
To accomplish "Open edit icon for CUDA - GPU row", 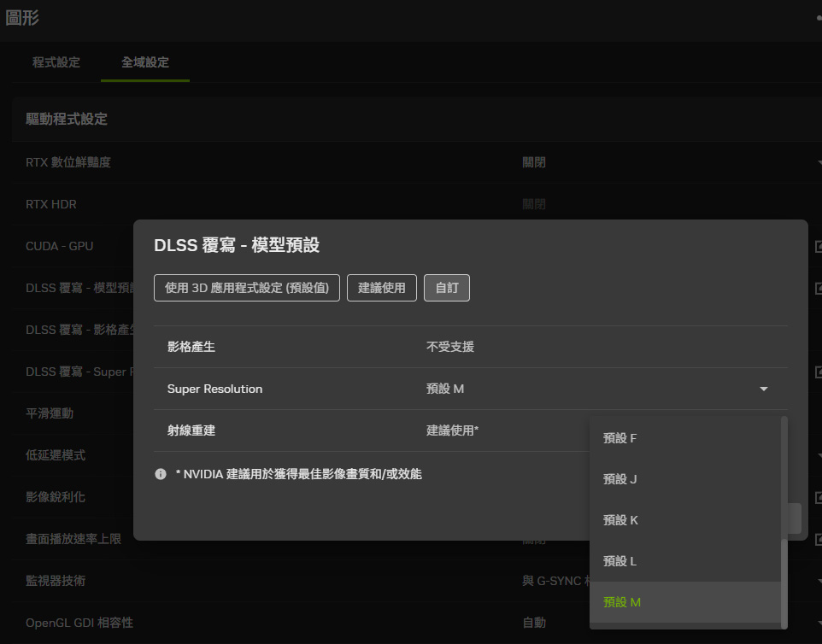I will [x=818, y=247].
